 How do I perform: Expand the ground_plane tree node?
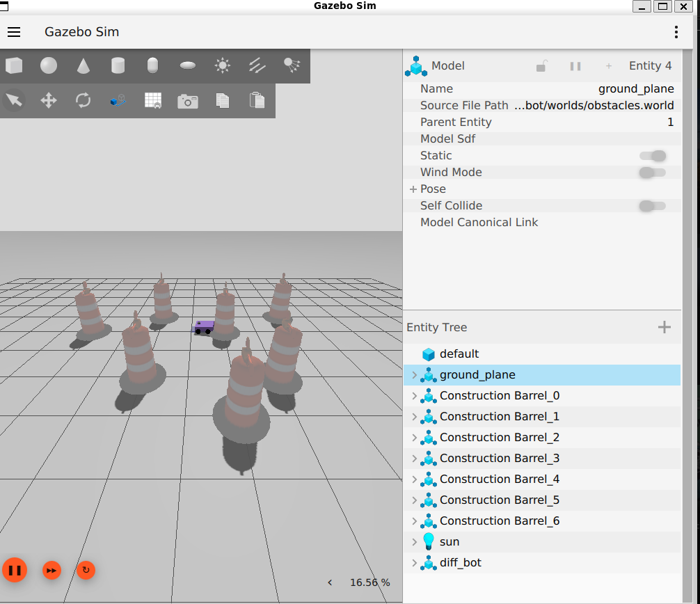click(x=414, y=375)
